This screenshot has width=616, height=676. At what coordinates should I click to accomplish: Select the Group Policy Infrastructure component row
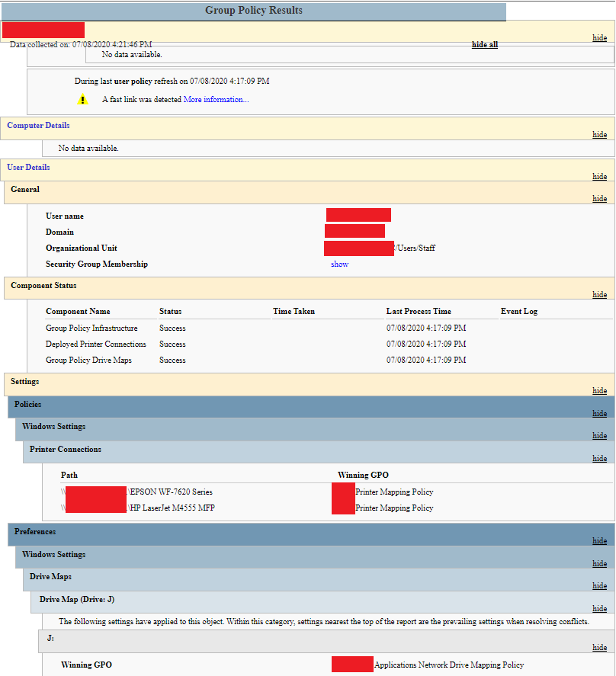pos(93,328)
